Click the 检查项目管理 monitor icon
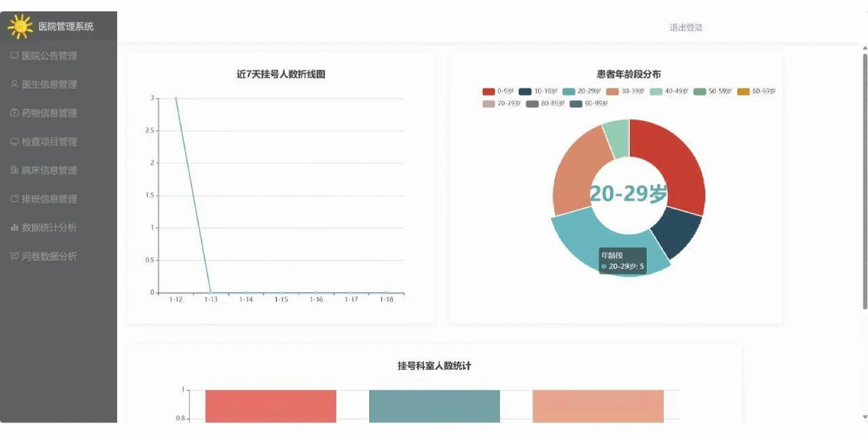This screenshot has width=868, height=434. (14, 141)
